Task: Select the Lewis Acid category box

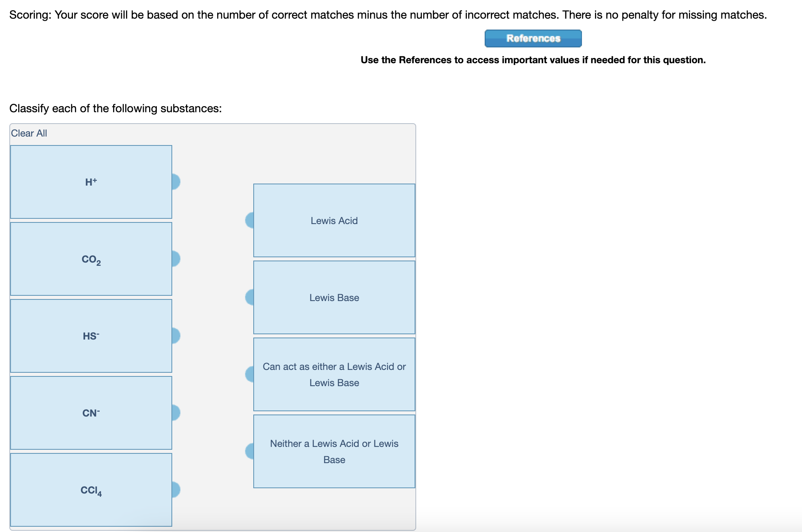Action: (334, 221)
